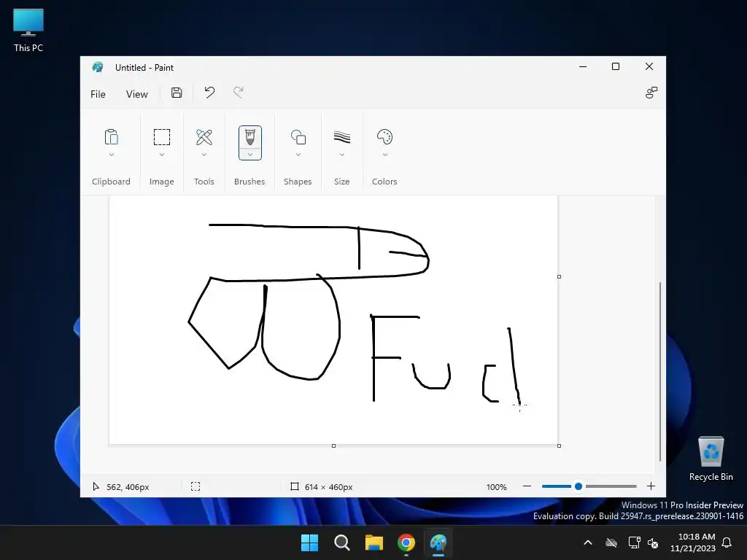Image resolution: width=747 pixels, height=560 pixels.
Task: Expand the Tools dropdown chevron
Action: click(204, 155)
